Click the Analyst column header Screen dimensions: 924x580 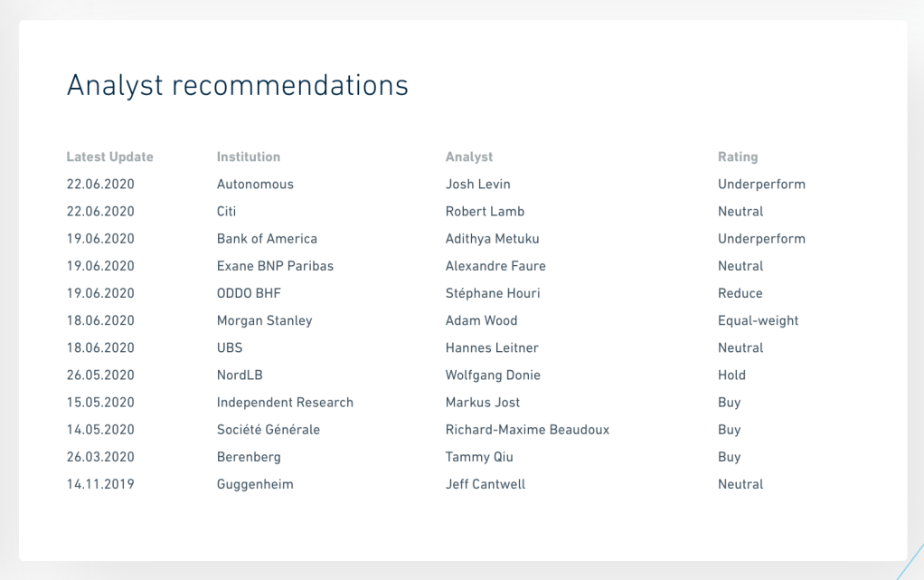[469, 157]
